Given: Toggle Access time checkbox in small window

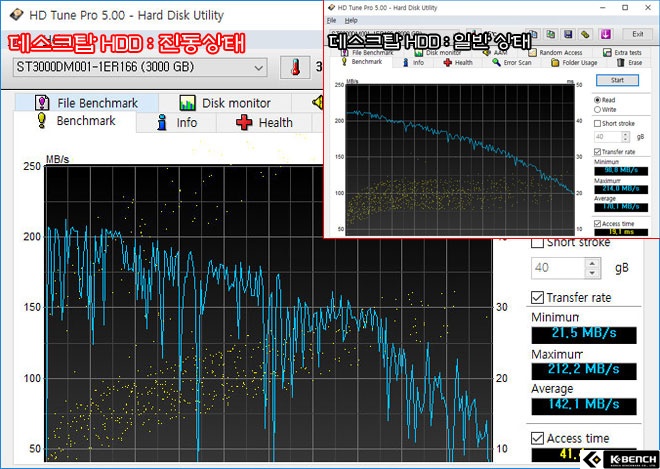Looking at the screenshot, I should 597,224.
